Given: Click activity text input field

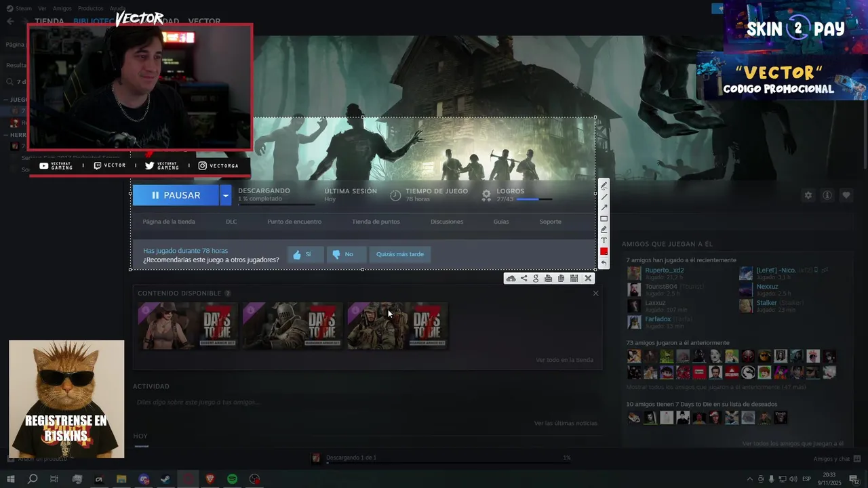Looking at the screenshot, I should click(x=366, y=402).
